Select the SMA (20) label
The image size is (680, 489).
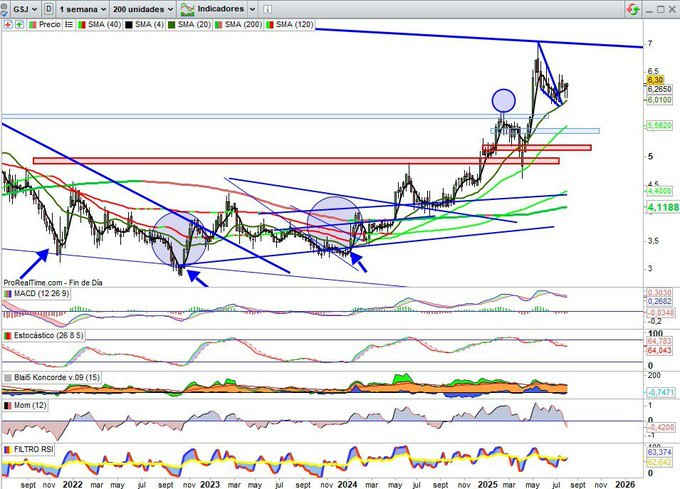194,25
